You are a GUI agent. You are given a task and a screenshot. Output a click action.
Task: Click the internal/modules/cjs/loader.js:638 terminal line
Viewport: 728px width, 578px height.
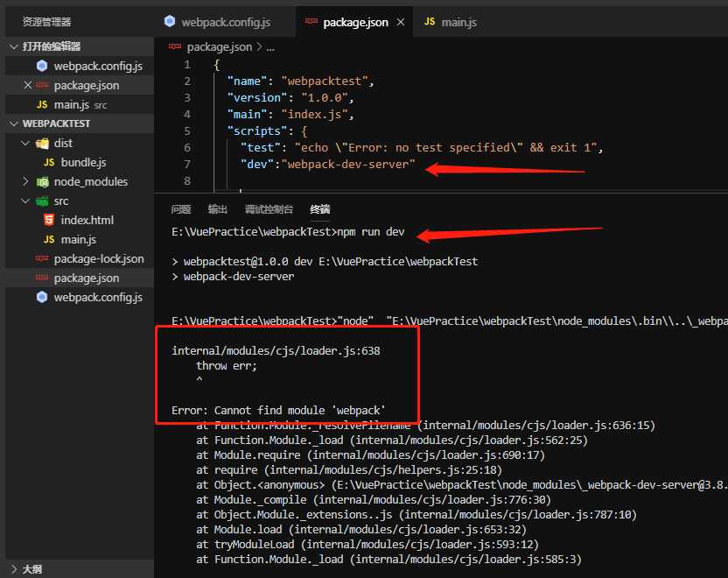click(x=276, y=351)
